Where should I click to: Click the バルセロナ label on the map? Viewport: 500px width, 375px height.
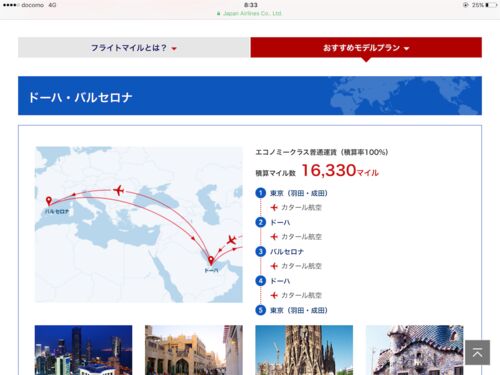pyautogui.click(x=57, y=211)
